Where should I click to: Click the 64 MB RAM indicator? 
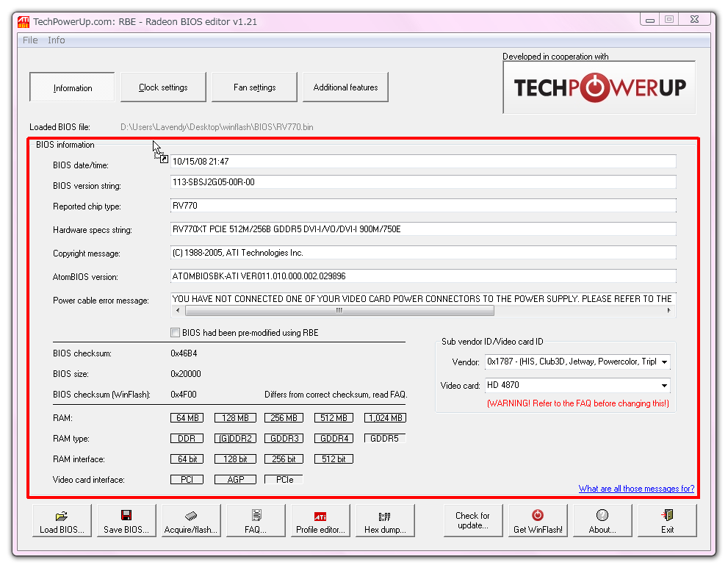coord(187,418)
